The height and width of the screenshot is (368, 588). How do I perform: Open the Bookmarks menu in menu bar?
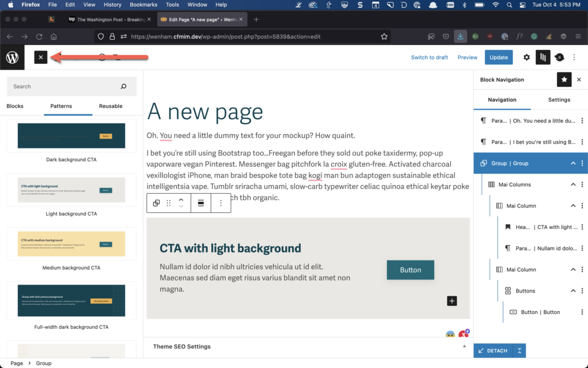click(143, 5)
